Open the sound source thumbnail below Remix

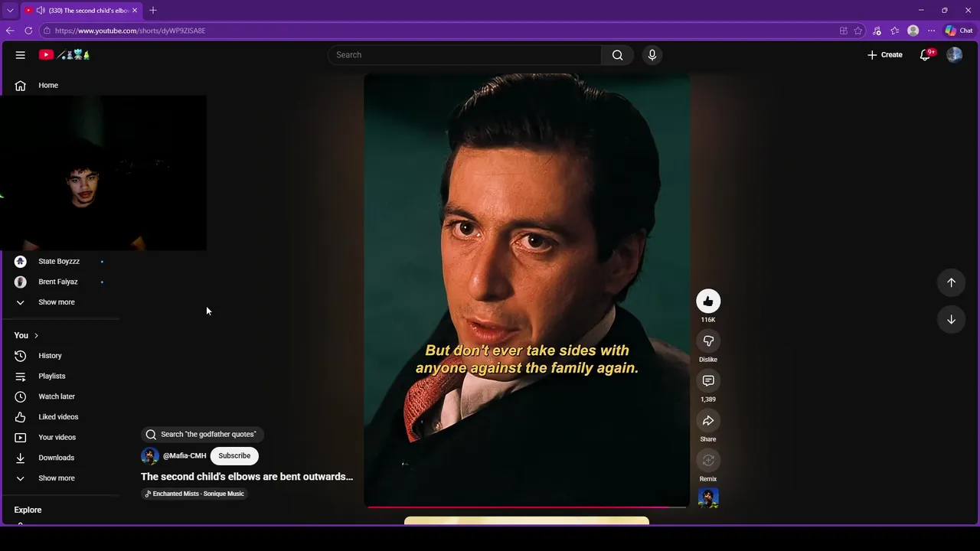[708, 498]
